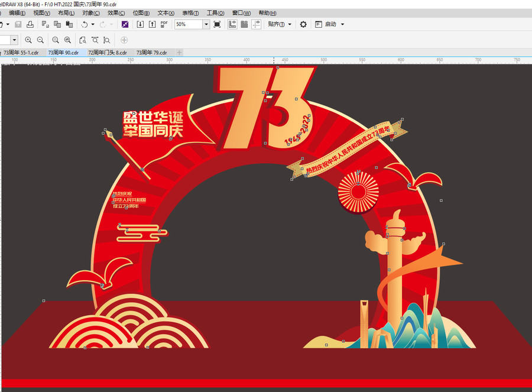Open the 工具(O) menu
This screenshot has width=532, height=392.
tap(215, 13)
